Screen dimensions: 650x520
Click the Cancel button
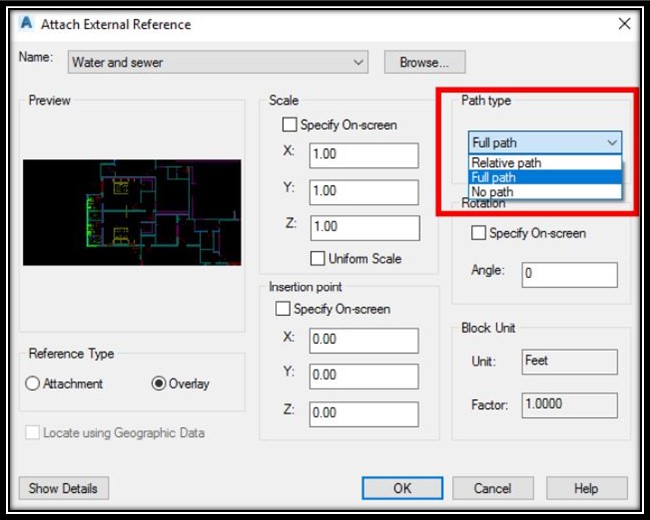492,488
